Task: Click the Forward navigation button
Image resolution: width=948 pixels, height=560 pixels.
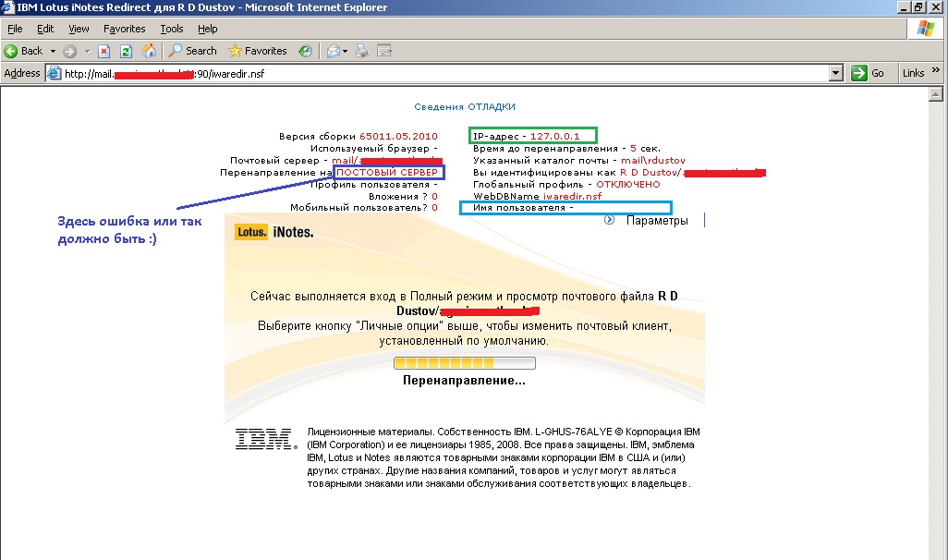Action: pos(69,52)
